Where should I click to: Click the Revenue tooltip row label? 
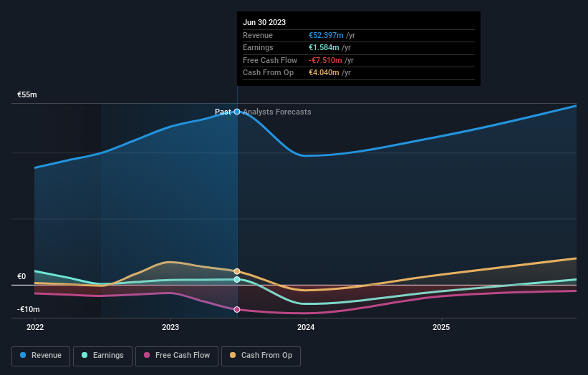point(258,35)
